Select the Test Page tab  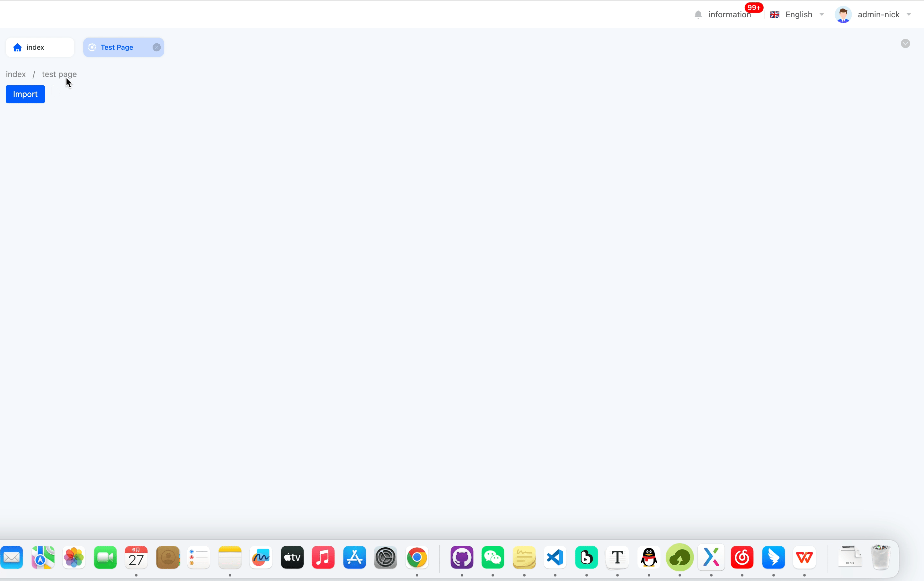[x=117, y=47]
